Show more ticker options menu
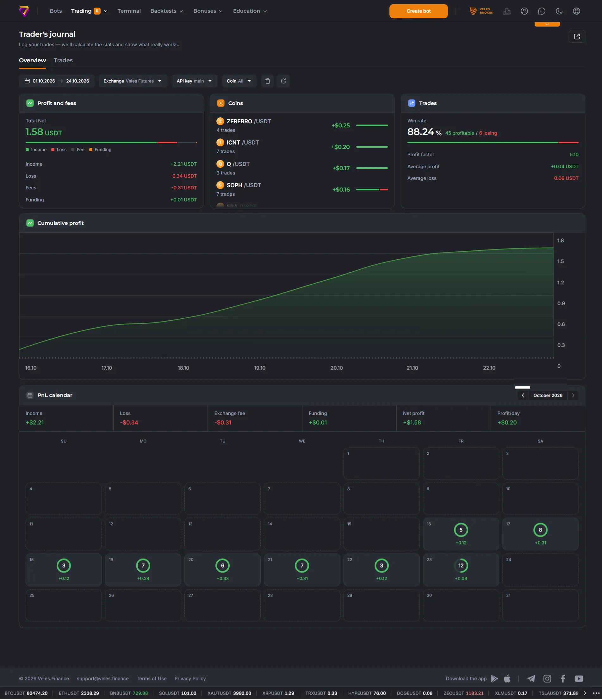Viewport: 602px width, 700px height. [x=596, y=693]
